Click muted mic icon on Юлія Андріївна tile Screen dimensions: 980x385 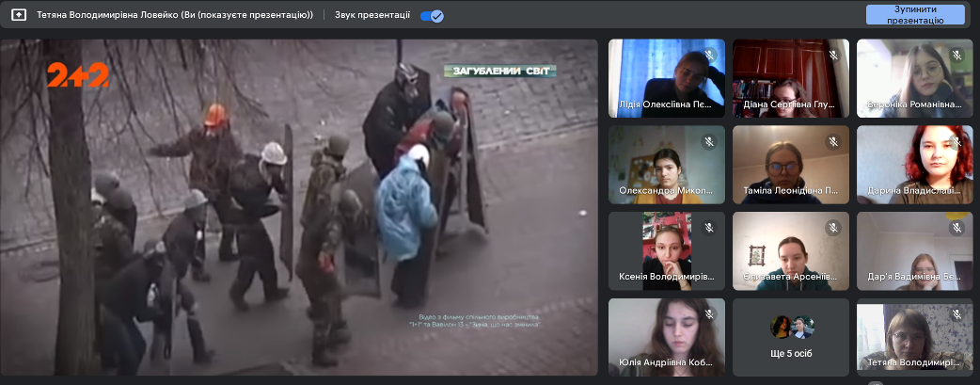point(709,314)
